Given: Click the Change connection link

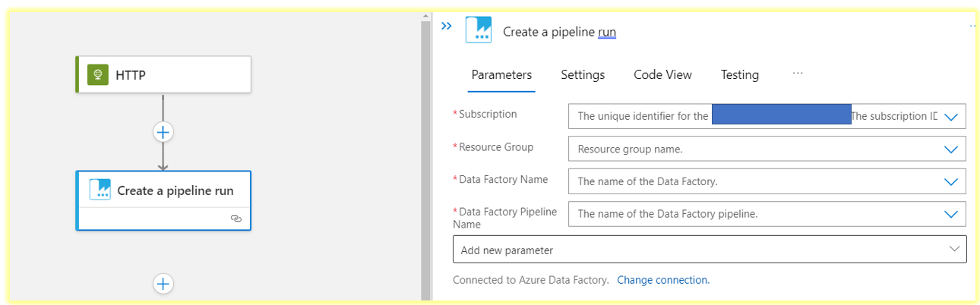Looking at the screenshot, I should point(663,280).
